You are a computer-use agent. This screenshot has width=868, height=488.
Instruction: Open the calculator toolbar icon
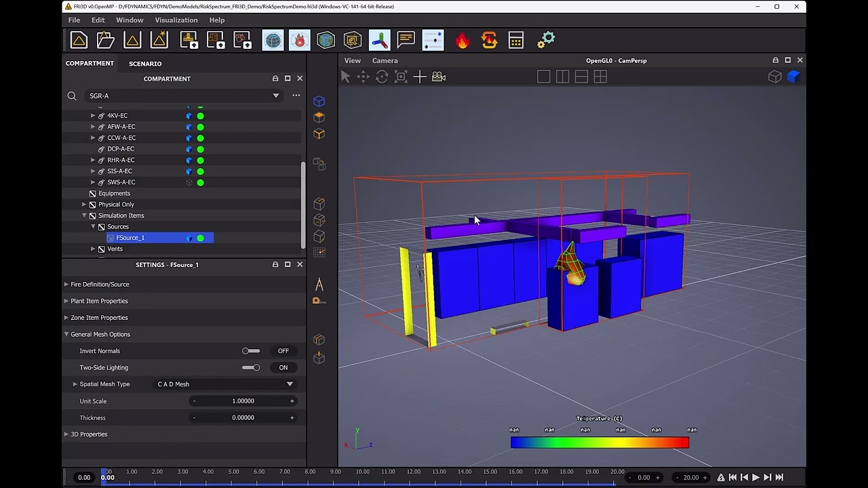516,41
